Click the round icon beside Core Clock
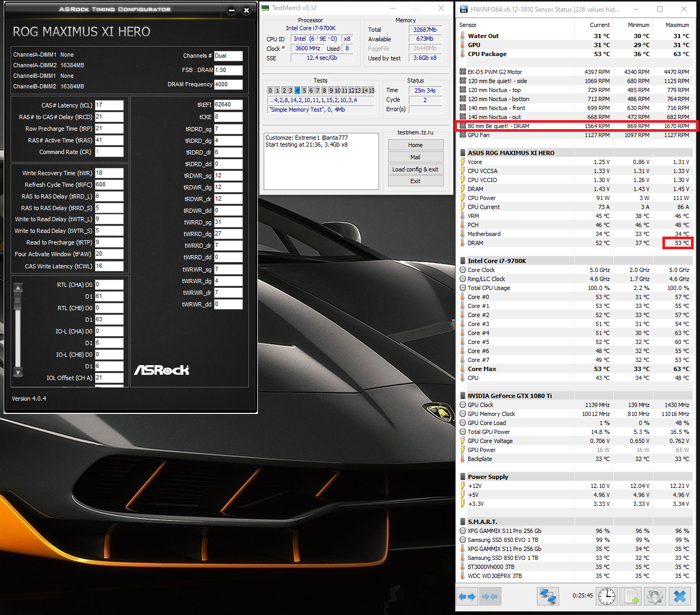 pos(463,270)
